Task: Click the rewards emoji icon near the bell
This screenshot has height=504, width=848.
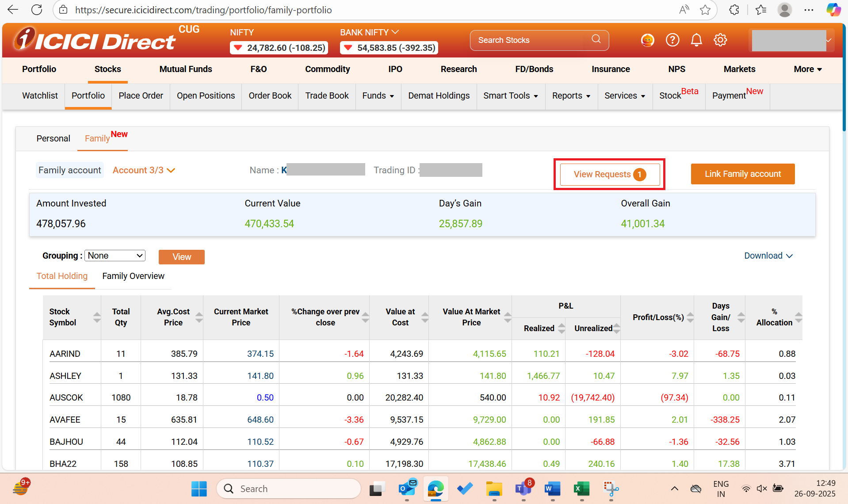Action: 647,40
